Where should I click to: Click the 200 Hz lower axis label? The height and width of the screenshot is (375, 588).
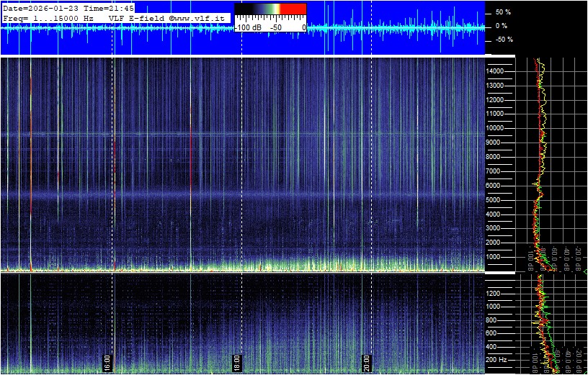498,359
